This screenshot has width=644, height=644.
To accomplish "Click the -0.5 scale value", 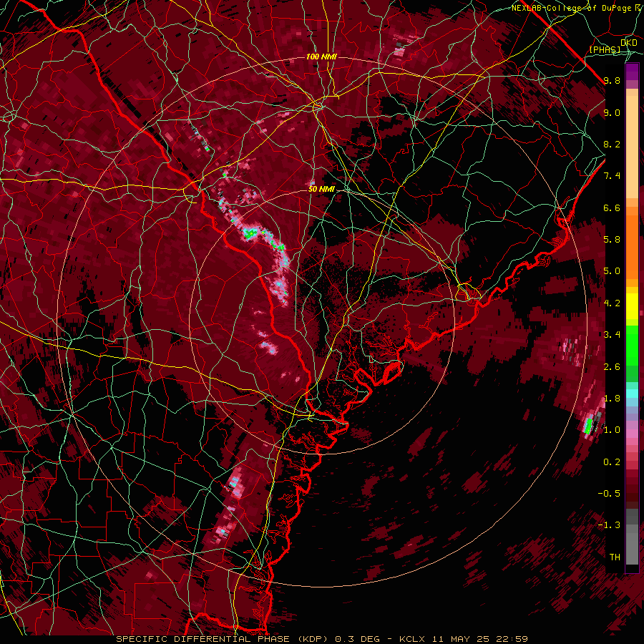I will tap(609, 494).
